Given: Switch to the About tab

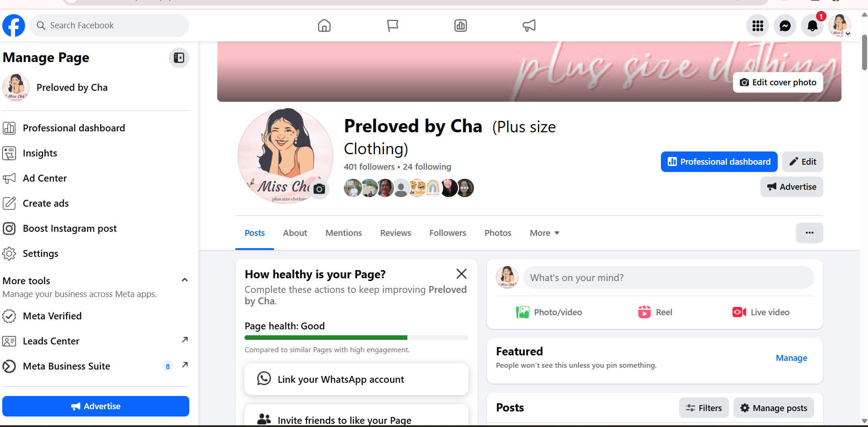Looking at the screenshot, I should 295,233.
